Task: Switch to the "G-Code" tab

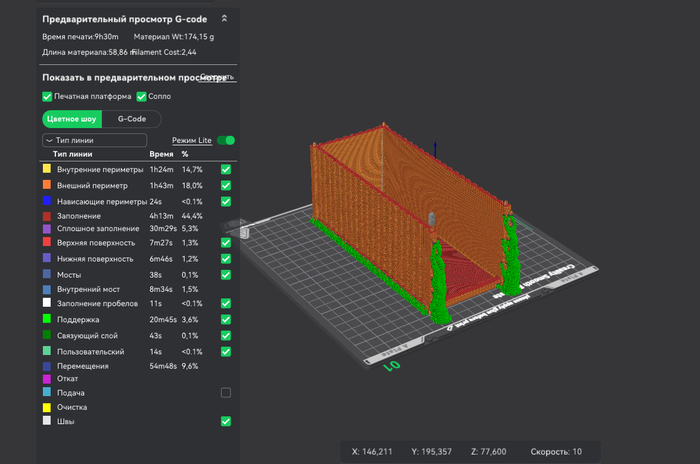Action: coord(132,118)
